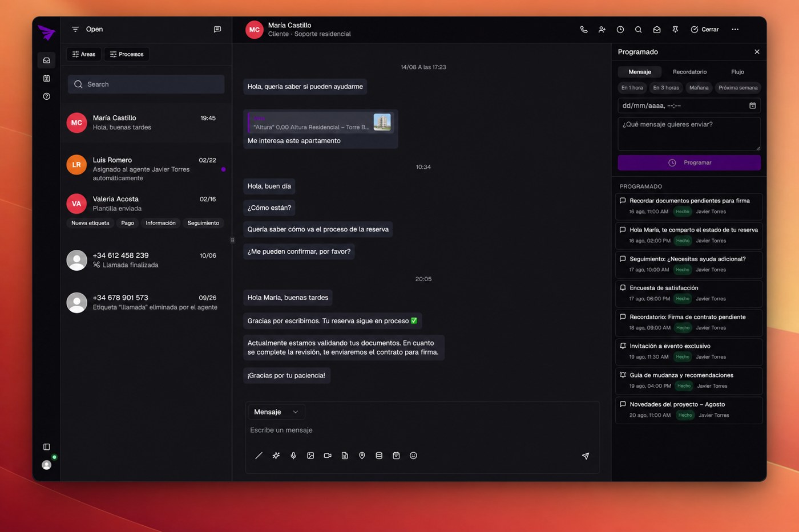Open the help question mark icon
This screenshot has width=799, height=532.
point(47,96)
